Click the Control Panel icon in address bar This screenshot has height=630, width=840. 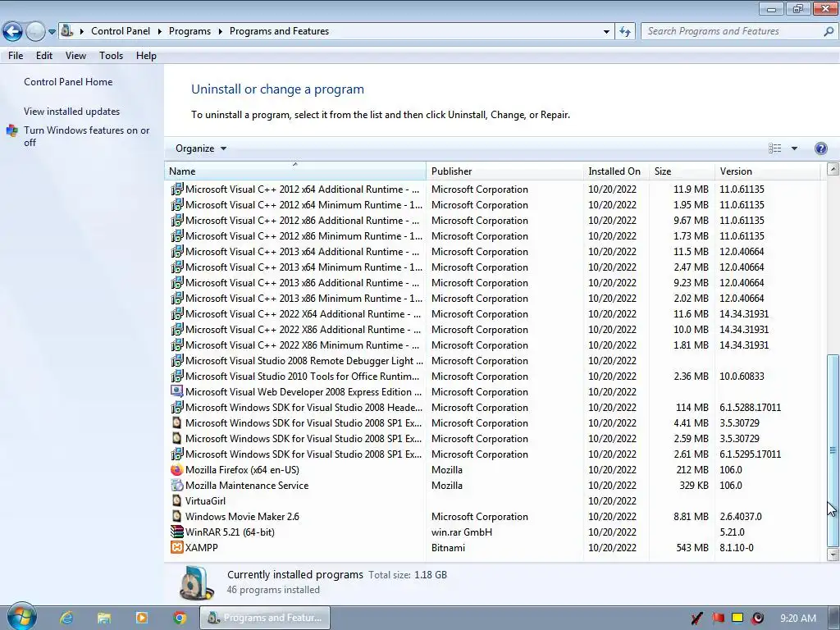pyautogui.click(x=67, y=31)
